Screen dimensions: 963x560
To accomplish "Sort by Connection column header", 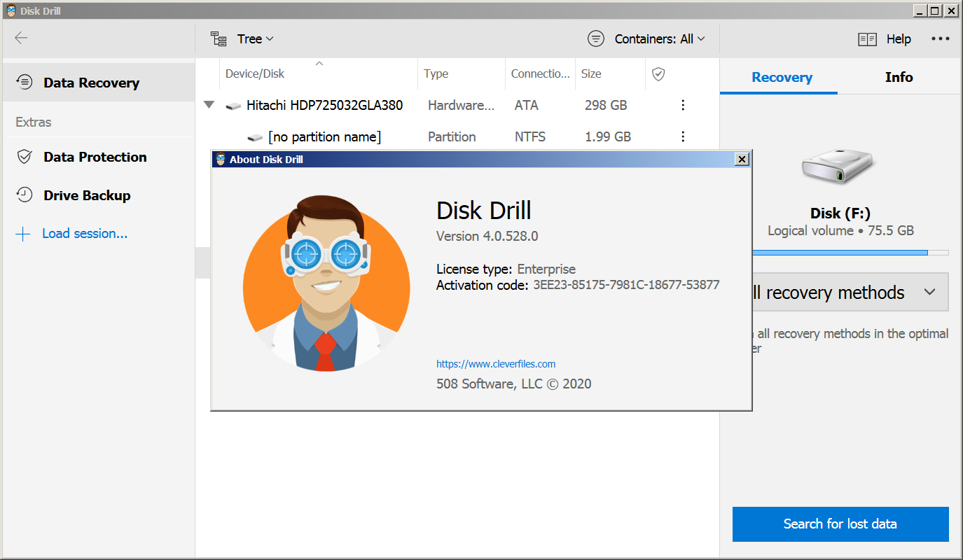I will click(x=540, y=73).
